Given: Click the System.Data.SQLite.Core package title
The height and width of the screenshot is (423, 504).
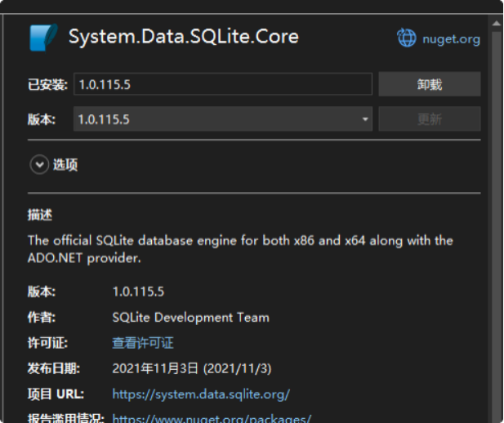Looking at the screenshot, I should tap(183, 37).
